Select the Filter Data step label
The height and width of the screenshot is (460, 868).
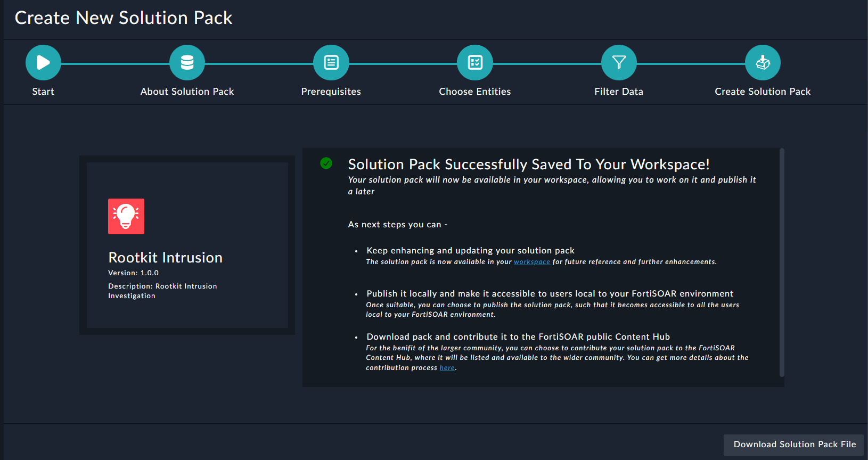click(x=619, y=91)
